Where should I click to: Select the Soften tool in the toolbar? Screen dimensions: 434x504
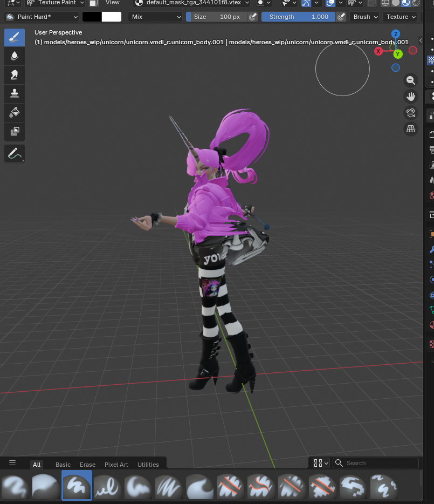[x=15, y=56]
